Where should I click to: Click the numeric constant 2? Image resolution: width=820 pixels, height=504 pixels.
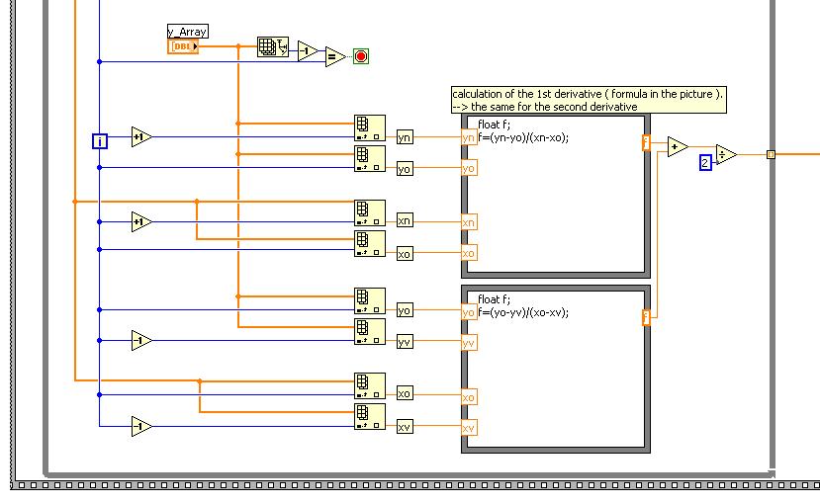click(705, 163)
